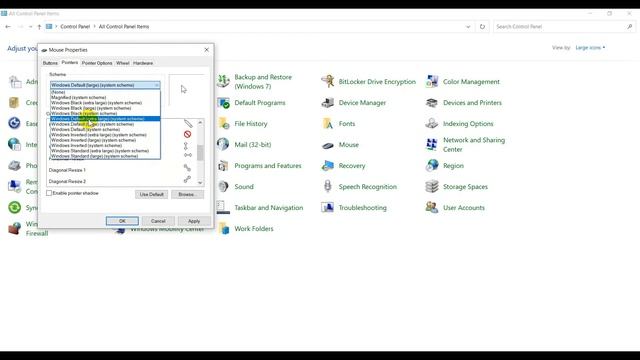Click the Cancel button
Screen dimensions: 640x360
158,221
